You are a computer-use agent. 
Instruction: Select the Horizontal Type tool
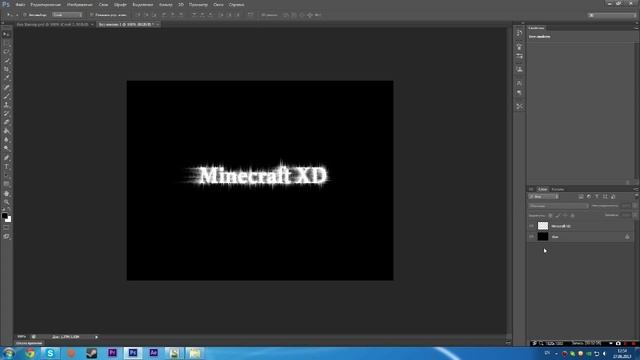tap(7, 167)
